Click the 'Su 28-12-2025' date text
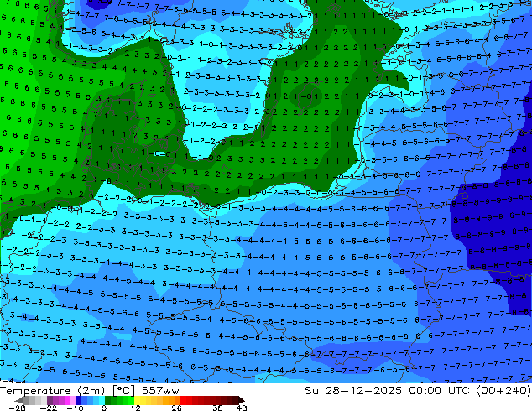The image size is (532, 411). (353, 391)
